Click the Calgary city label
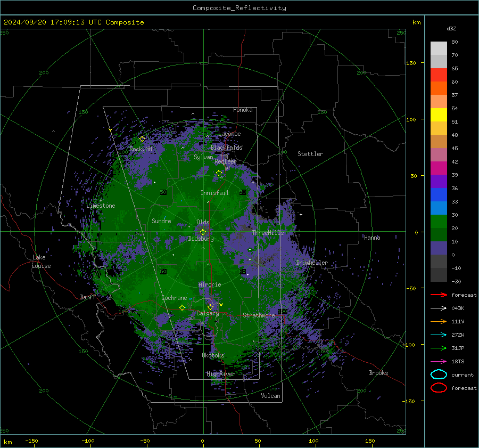This screenshot has height=448, width=479. point(208,313)
